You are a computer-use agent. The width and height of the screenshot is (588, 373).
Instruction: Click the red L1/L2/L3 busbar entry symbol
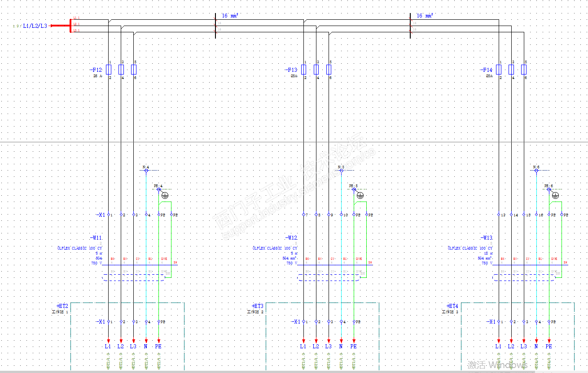[61, 26]
